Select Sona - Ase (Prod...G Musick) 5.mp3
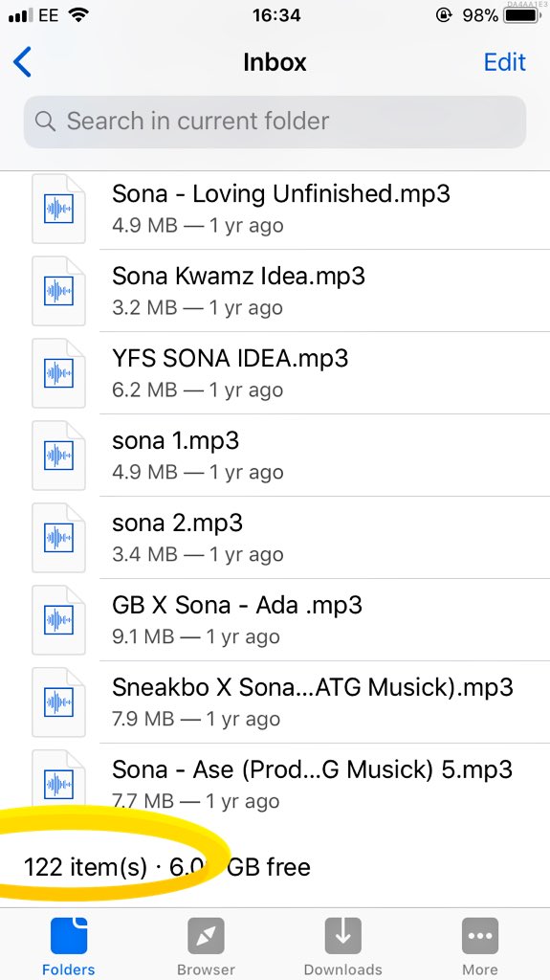550x980 pixels. [x=312, y=769]
